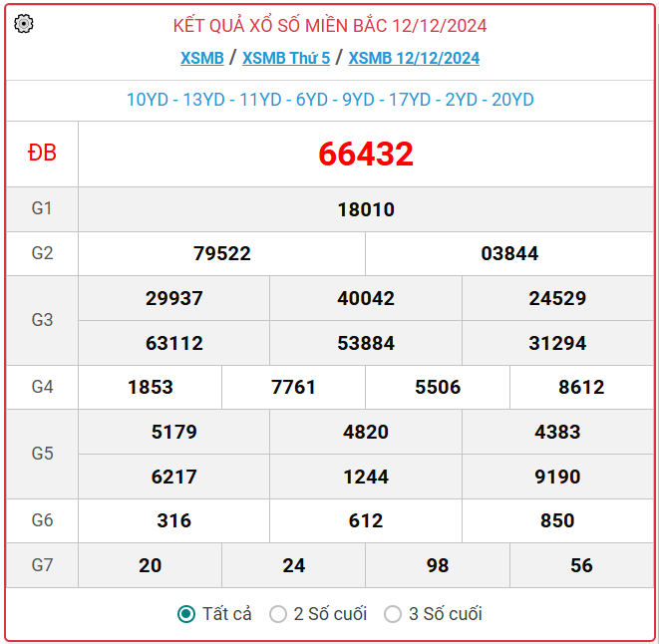
Task: Click the G7 number 20
Action: coord(150,565)
